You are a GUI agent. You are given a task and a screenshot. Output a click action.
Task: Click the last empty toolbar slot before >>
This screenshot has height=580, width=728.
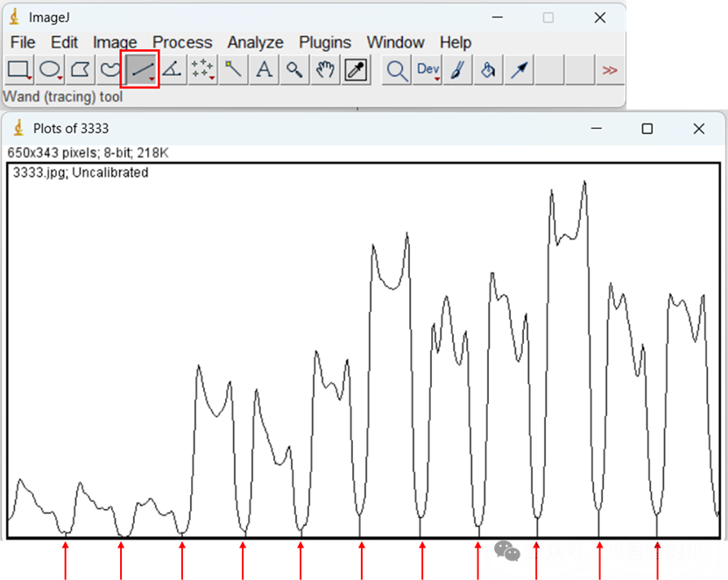coord(580,70)
